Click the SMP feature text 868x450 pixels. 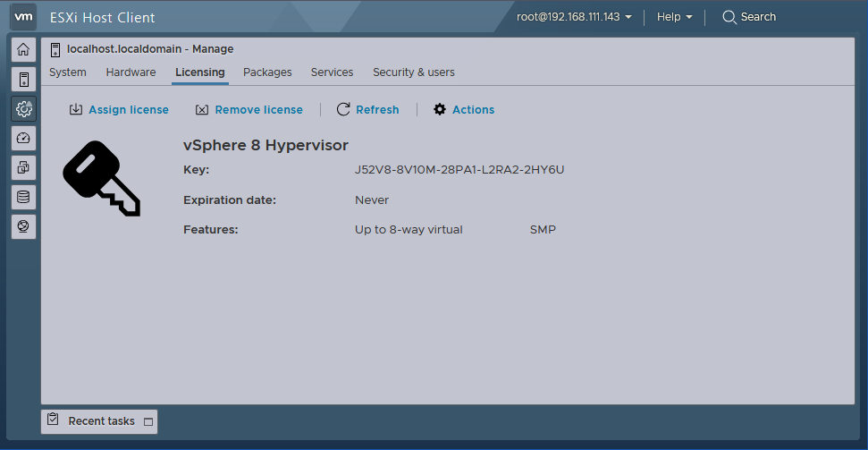click(543, 229)
